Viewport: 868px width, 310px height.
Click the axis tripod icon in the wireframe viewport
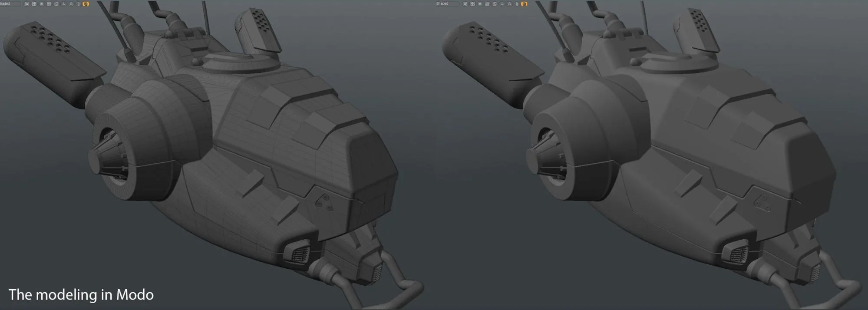64,4
